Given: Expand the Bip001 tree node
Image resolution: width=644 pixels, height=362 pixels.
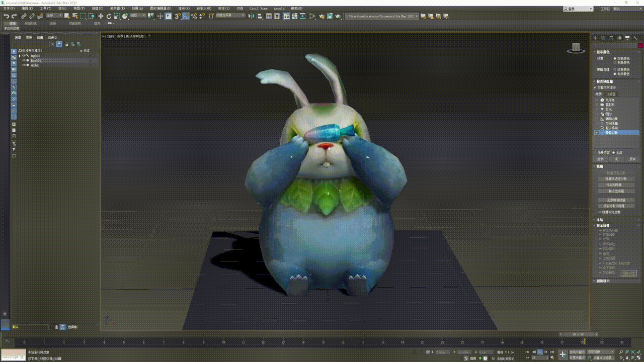Looking at the screenshot, I should [x=20, y=56].
